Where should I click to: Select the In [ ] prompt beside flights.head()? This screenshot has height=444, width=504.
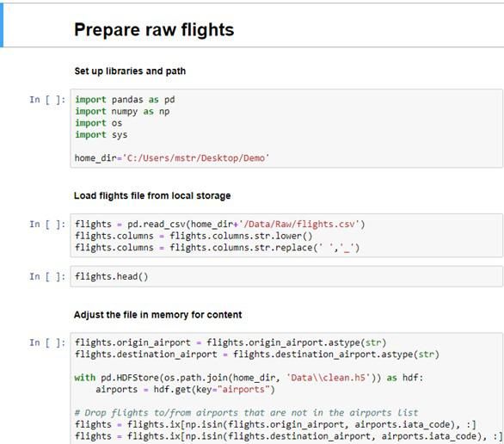pos(47,276)
